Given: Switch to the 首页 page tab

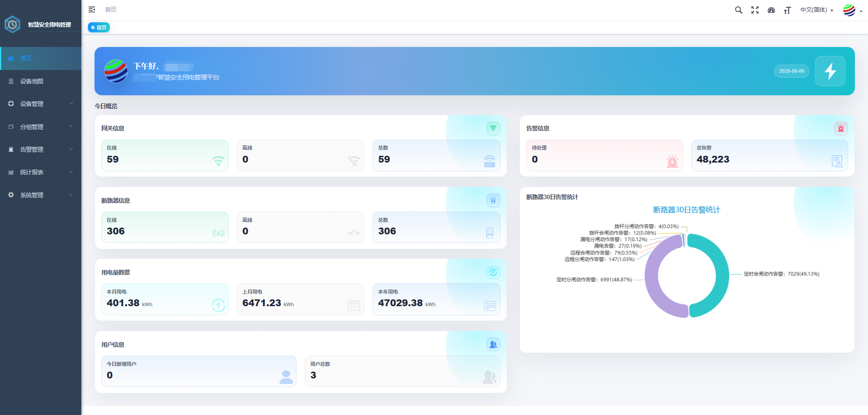Looking at the screenshot, I should coord(99,28).
